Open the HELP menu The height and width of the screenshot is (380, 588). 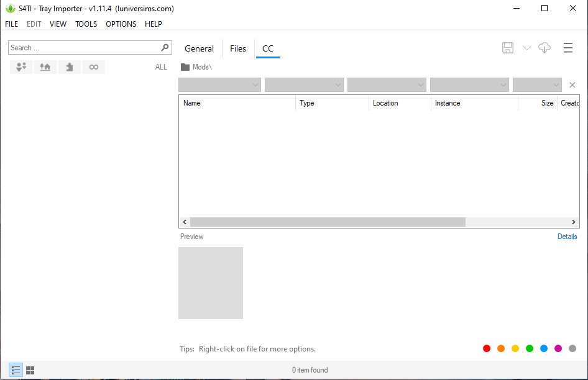click(x=154, y=24)
